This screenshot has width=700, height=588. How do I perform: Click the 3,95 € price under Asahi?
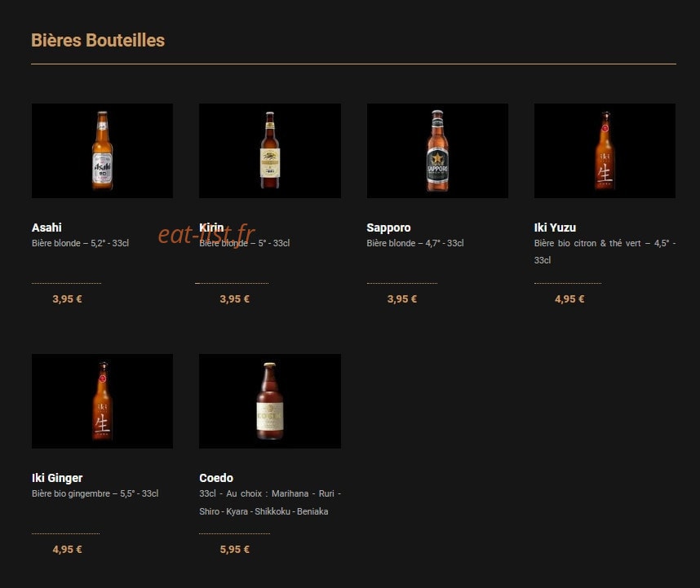(x=67, y=299)
